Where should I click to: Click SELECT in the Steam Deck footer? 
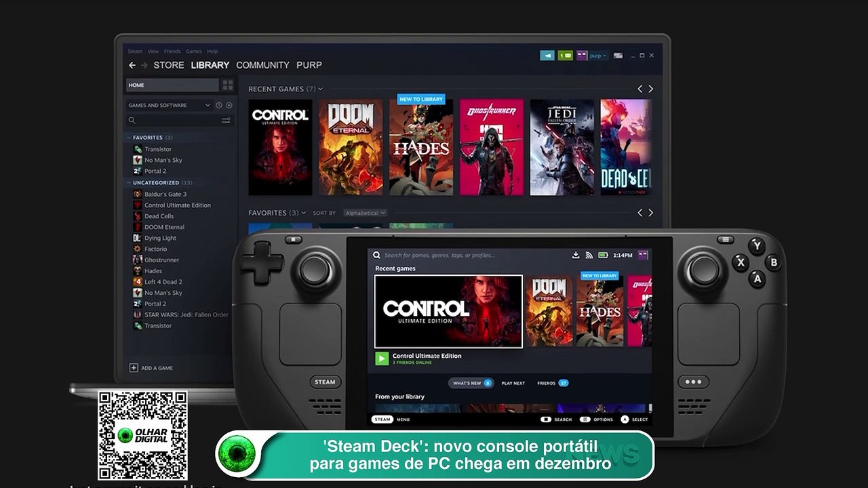click(634, 420)
